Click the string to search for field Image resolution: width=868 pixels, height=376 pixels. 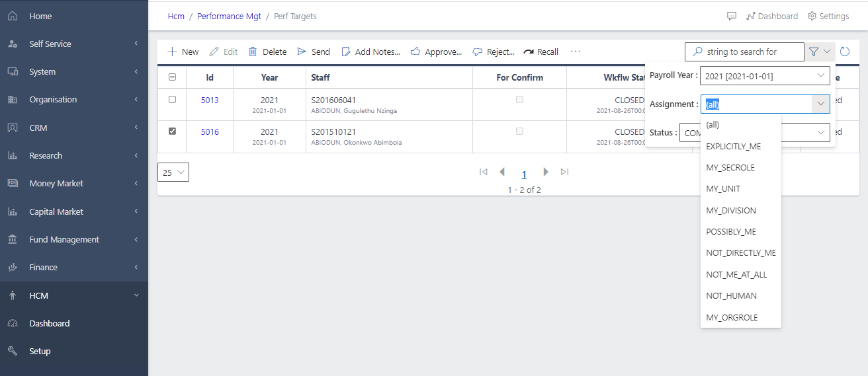(744, 52)
